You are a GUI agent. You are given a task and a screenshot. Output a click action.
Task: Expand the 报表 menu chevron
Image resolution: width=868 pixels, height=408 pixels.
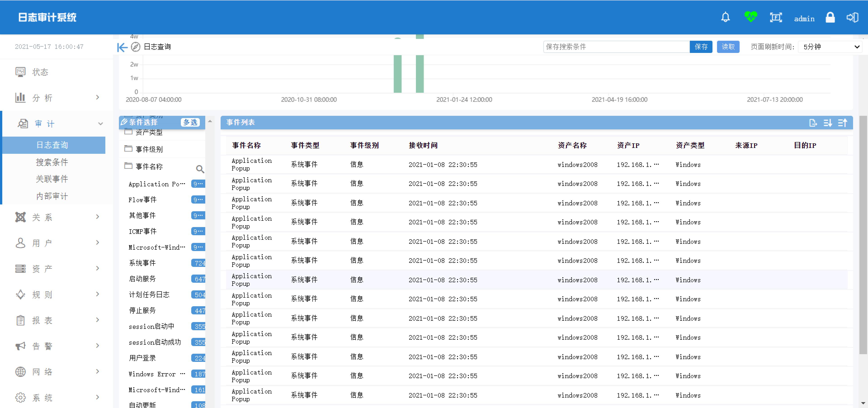(x=98, y=320)
